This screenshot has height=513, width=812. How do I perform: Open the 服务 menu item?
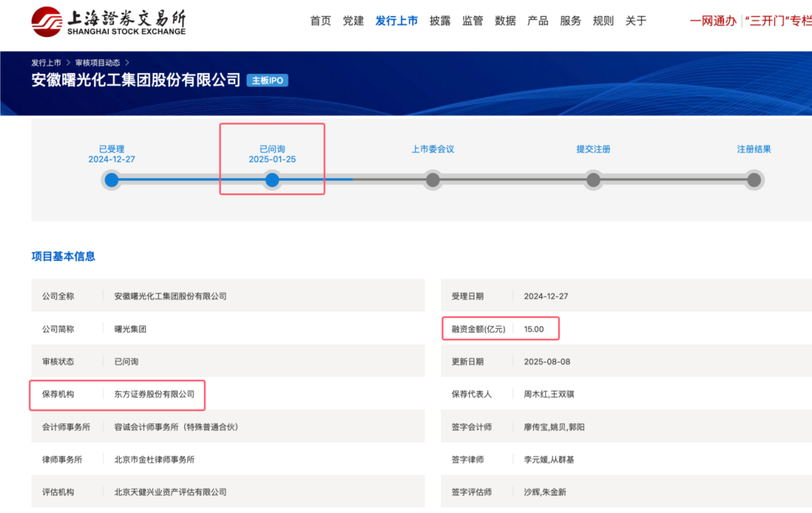(571, 21)
